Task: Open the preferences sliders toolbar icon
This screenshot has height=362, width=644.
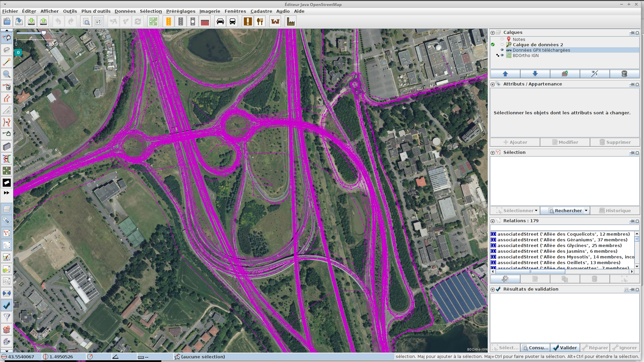Action: 98,21
